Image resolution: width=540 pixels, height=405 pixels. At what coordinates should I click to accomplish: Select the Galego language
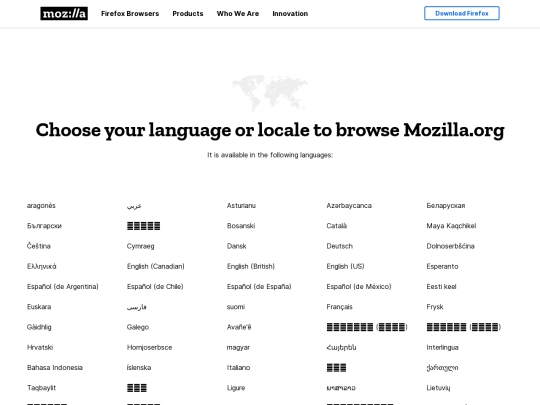coord(138,327)
